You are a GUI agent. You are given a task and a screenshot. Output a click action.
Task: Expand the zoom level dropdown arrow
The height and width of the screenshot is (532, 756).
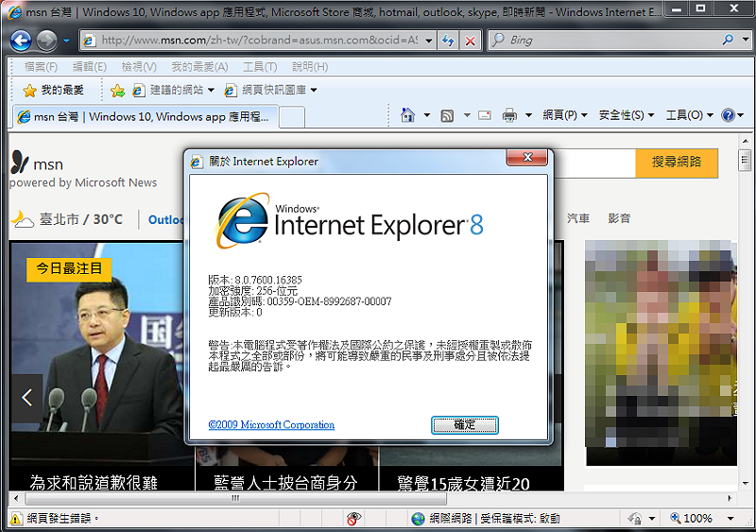tap(730, 519)
